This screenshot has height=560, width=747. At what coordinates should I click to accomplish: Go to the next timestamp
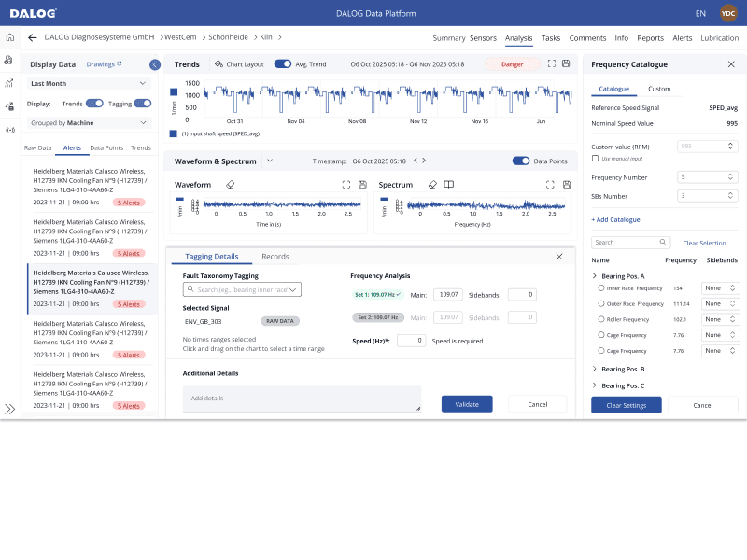tap(424, 161)
